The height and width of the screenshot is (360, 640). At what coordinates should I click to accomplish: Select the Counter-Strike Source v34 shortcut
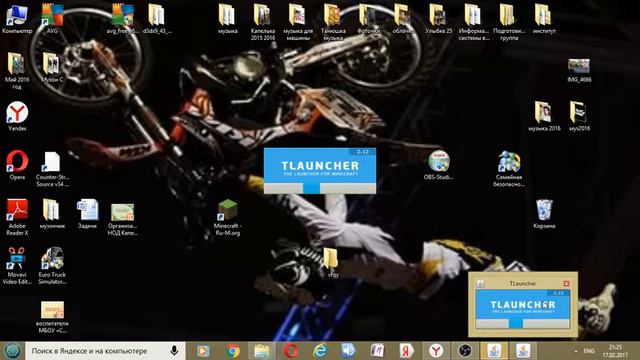(x=52, y=169)
